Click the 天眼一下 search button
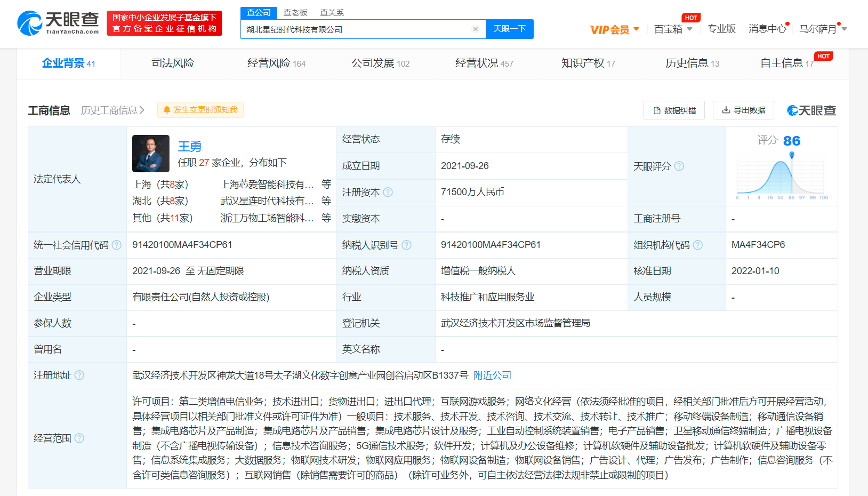The height and width of the screenshot is (496, 868). pyautogui.click(x=510, y=29)
